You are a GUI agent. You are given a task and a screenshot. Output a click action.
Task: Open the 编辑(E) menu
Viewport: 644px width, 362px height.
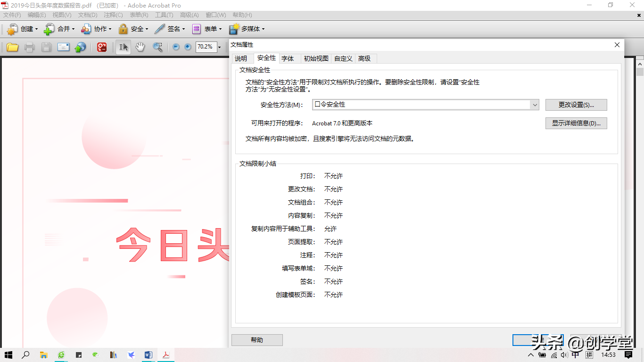tap(37, 15)
